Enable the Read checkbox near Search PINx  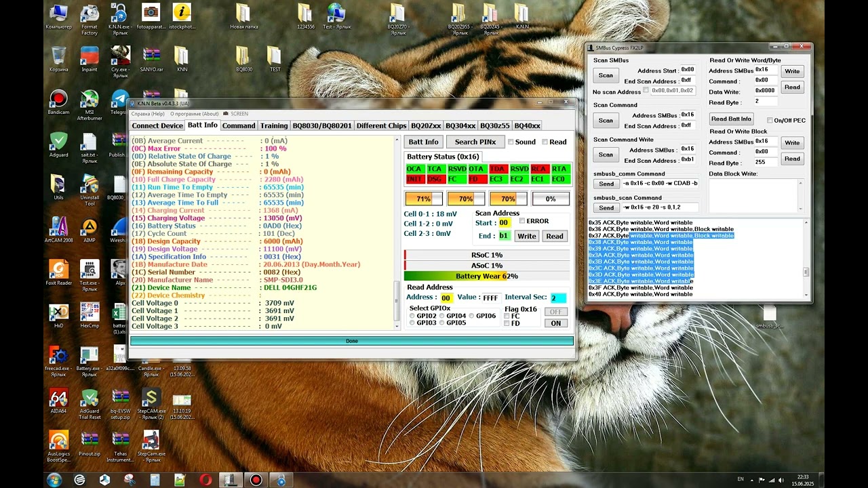[x=545, y=142]
